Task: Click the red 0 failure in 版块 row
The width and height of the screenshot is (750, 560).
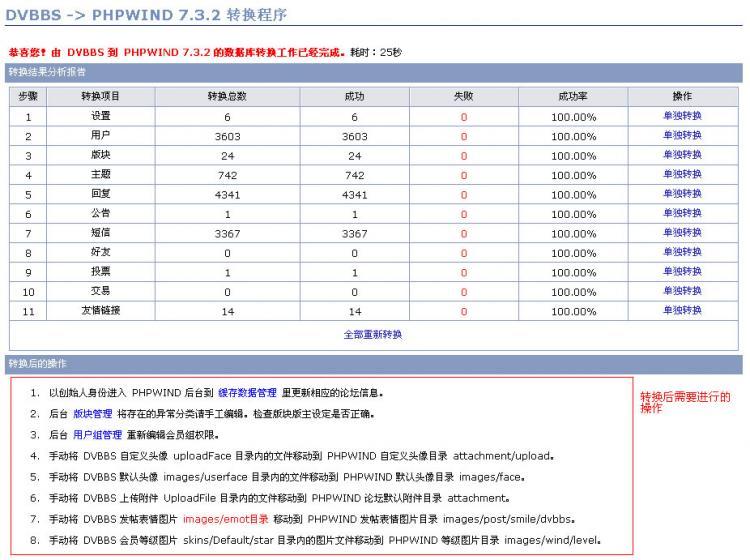Action: [x=463, y=156]
